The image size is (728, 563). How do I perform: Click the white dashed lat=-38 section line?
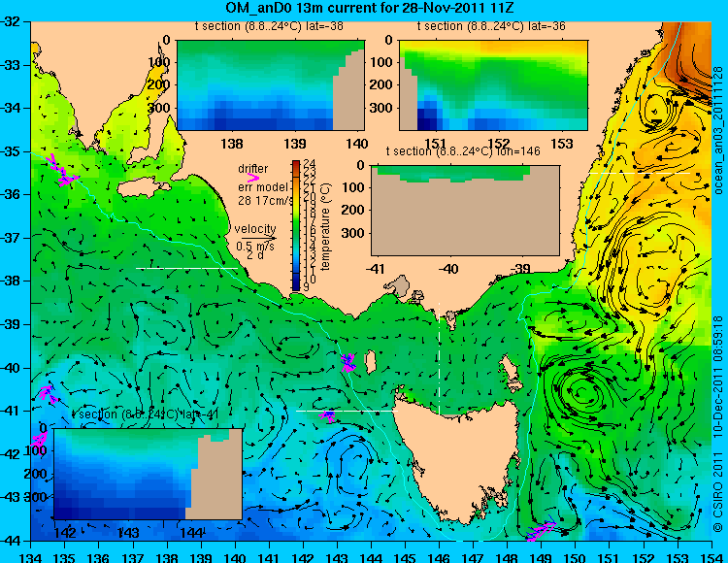click(186, 268)
